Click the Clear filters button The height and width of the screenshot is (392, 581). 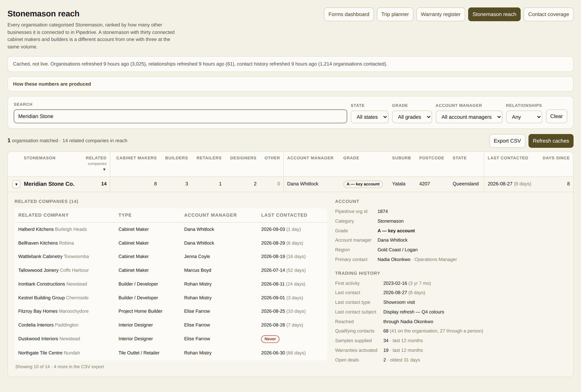pyautogui.click(x=556, y=116)
